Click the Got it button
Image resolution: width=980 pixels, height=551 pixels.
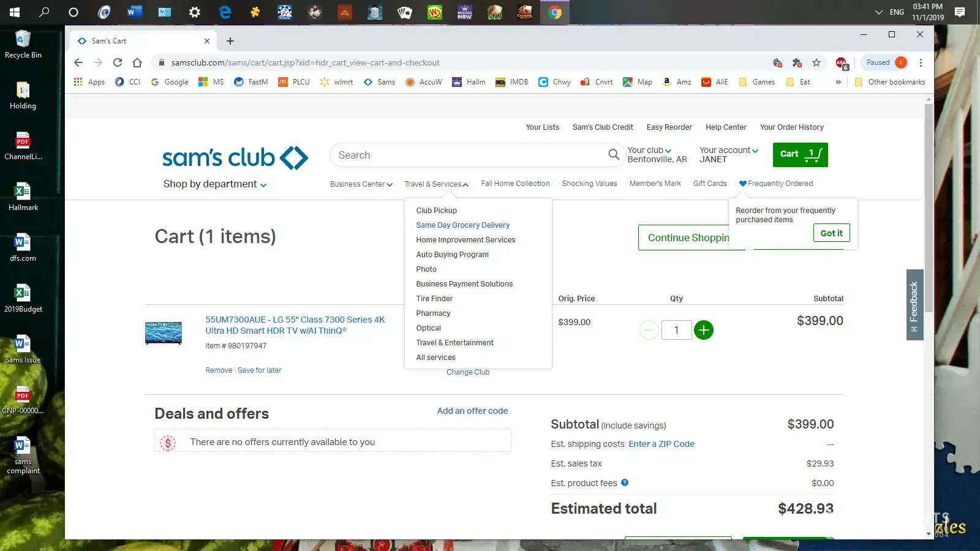pyautogui.click(x=831, y=233)
